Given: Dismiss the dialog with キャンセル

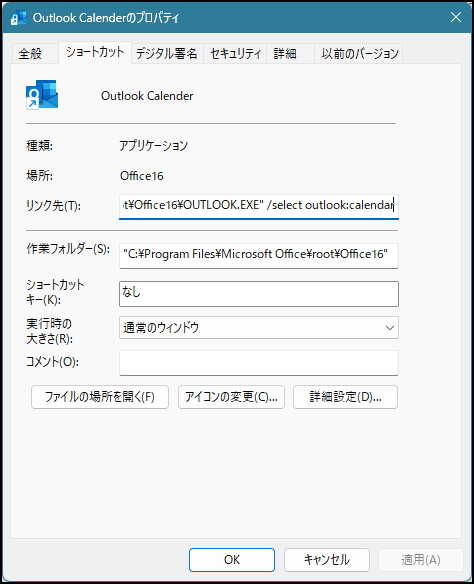Looking at the screenshot, I should [327, 559].
